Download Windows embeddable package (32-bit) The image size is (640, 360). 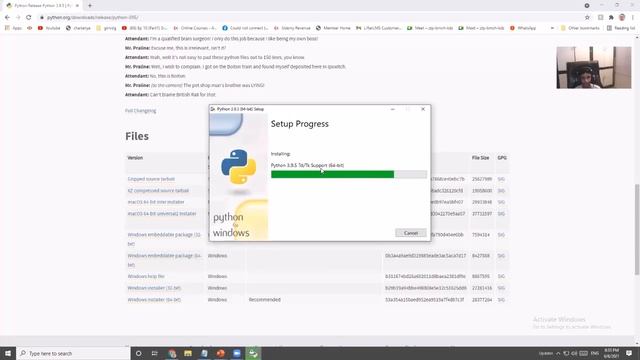164,239
